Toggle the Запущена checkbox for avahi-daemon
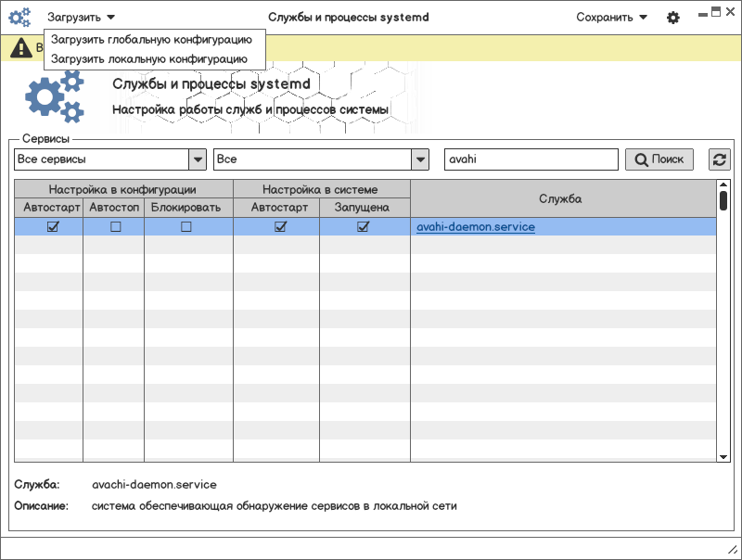The height and width of the screenshot is (560, 742). click(363, 227)
